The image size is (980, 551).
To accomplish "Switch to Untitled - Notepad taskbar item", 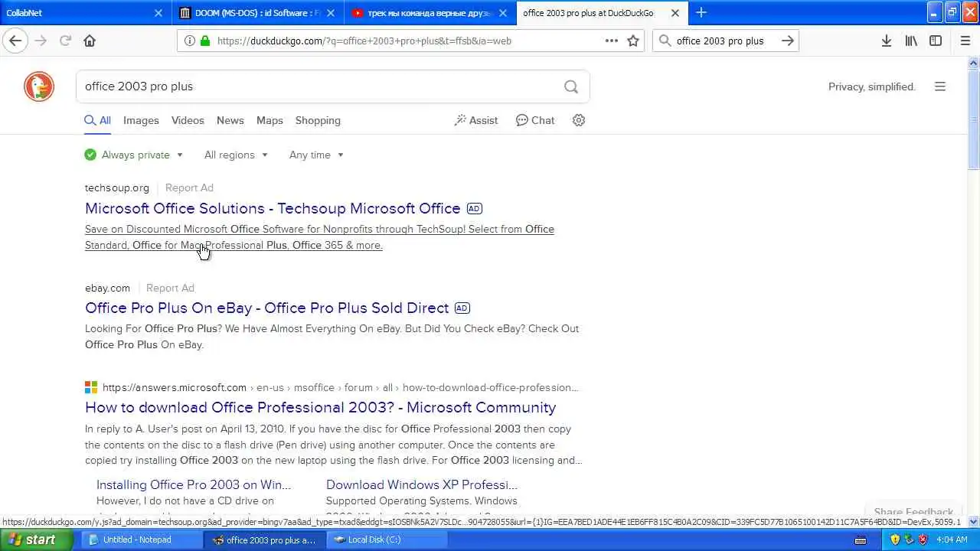I will (x=142, y=540).
